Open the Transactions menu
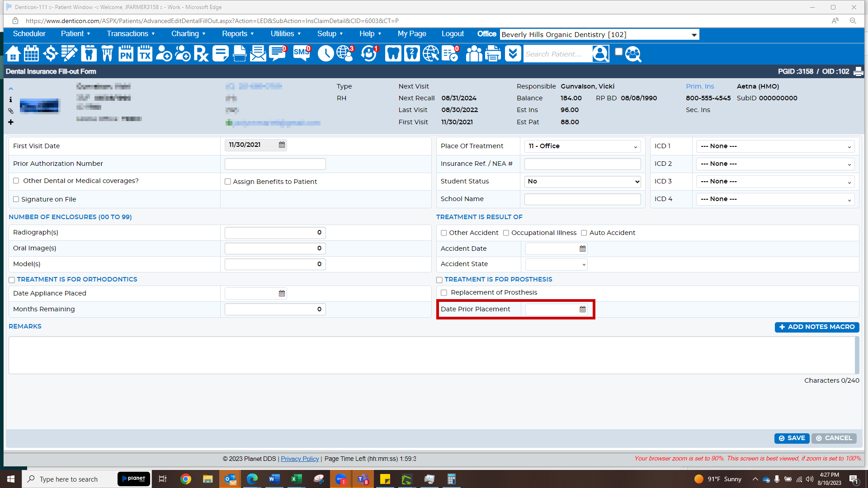Screen dimensions: 868x488 point(131,34)
